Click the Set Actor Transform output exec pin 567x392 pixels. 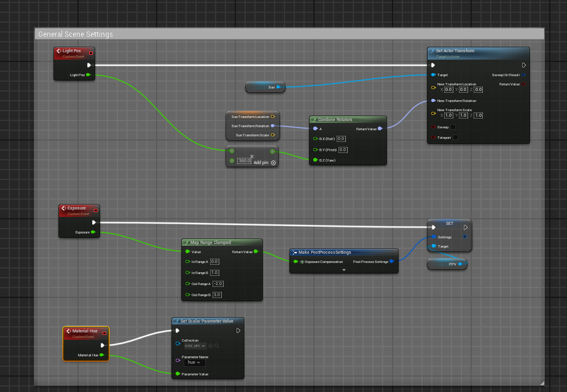click(x=523, y=65)
